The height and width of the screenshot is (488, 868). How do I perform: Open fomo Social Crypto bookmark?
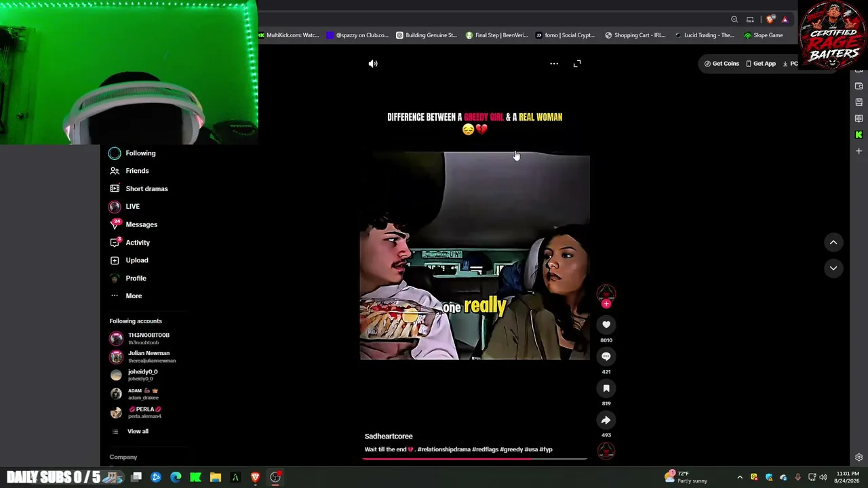[565, 35]
